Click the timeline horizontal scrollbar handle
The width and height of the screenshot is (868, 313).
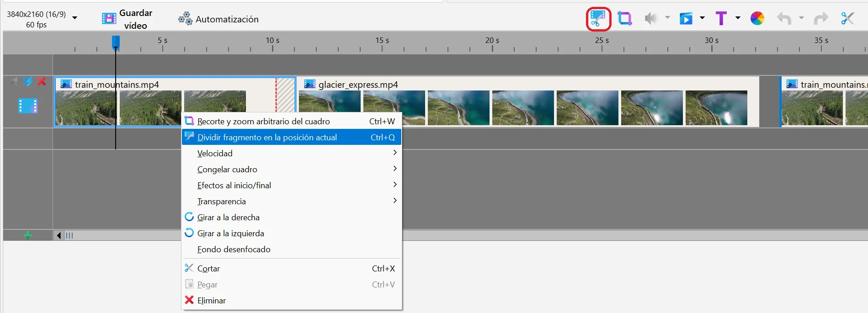pos(69,235)
